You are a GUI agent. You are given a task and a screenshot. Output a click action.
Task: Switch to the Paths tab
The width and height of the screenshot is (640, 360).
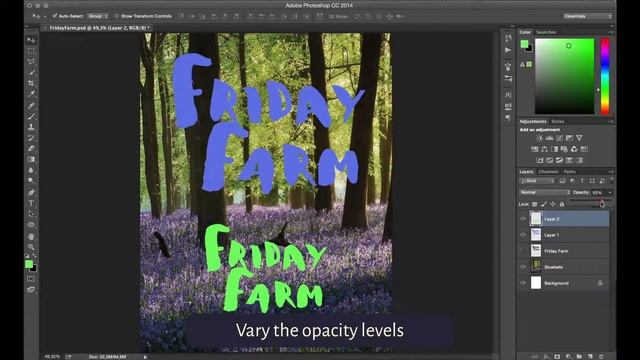coord(569,171)
